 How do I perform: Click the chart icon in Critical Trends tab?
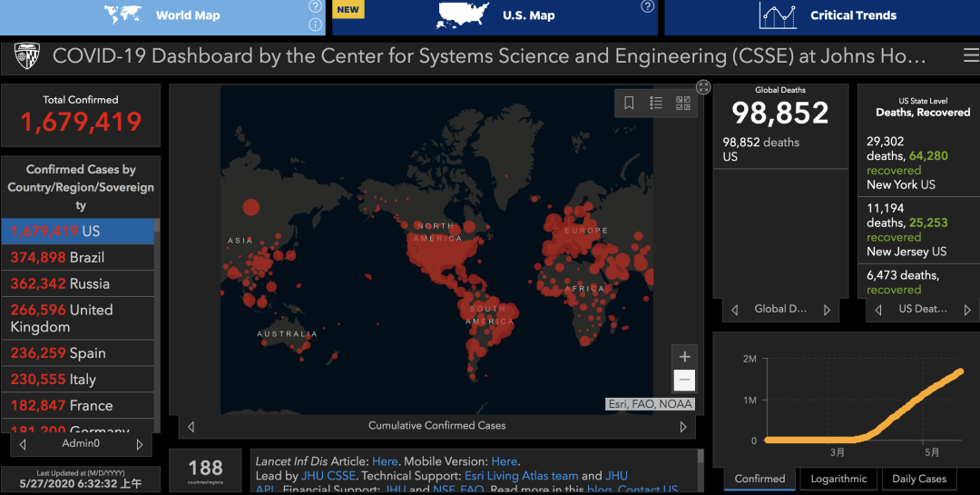(778, 15)
